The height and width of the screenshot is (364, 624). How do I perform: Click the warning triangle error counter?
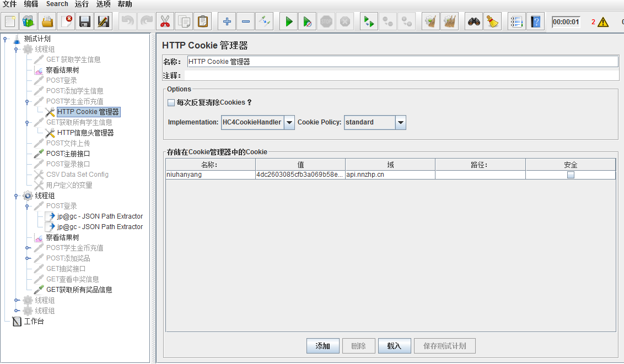click(603, 22)
